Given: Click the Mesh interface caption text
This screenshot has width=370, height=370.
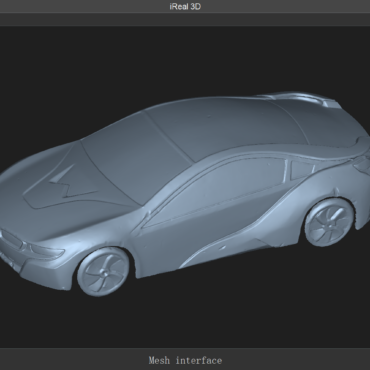Looking at the screenshot, I should (185, 360).
